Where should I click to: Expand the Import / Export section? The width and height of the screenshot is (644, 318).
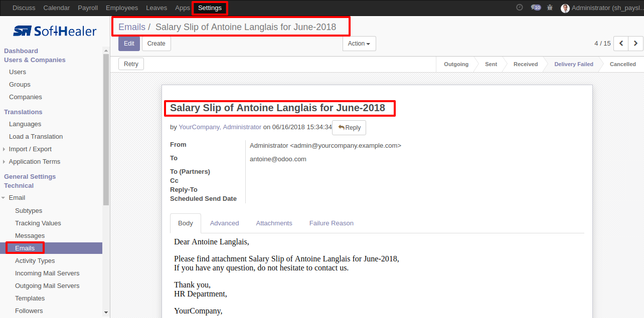pyautogui.click(x=30, y=149)
